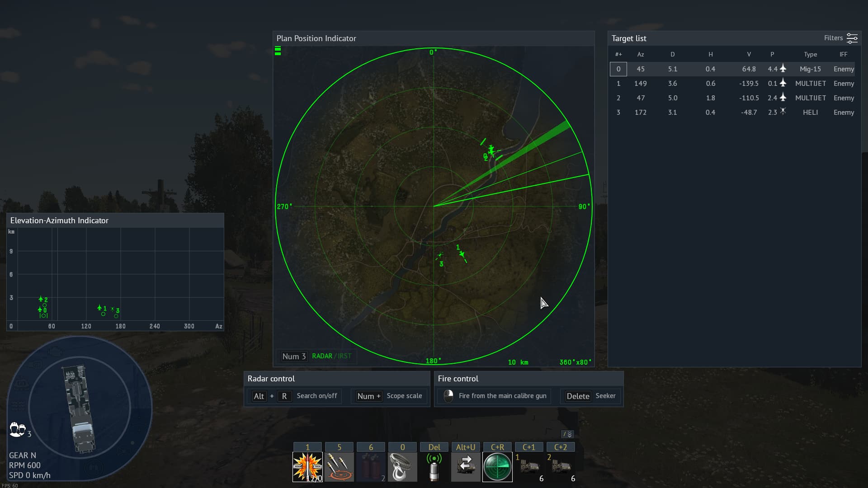Image resolution: width=868 pixels, height=488 pixels.
Task: Sort the target list by the Az column
Action: coord(640,54)
